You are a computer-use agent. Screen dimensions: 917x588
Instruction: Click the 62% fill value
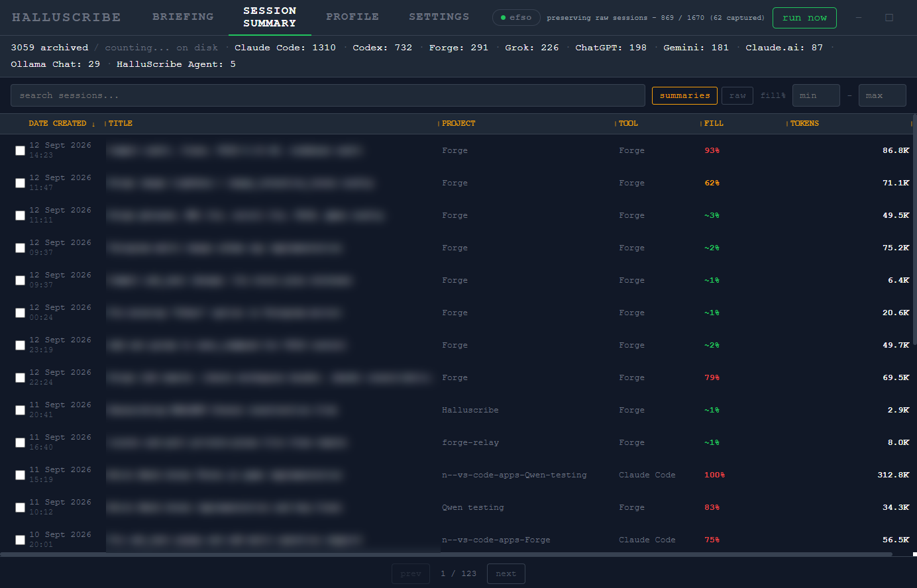[712, 183]
